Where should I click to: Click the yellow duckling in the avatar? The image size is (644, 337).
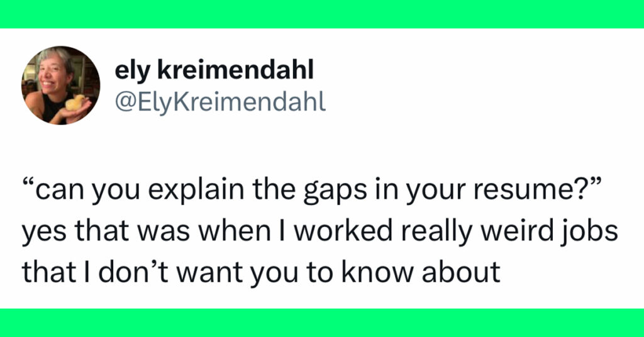click(75, 102)
